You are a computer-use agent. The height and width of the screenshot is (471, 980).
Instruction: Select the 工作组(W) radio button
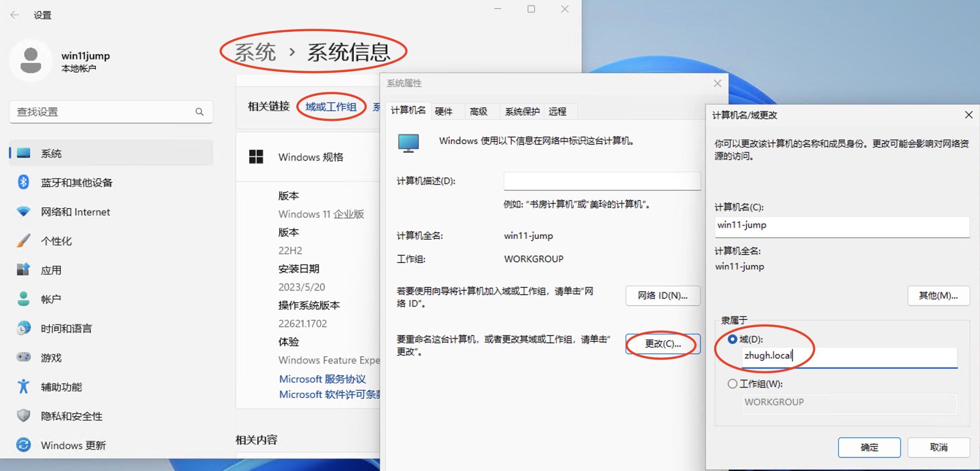[x=732, y=384]
